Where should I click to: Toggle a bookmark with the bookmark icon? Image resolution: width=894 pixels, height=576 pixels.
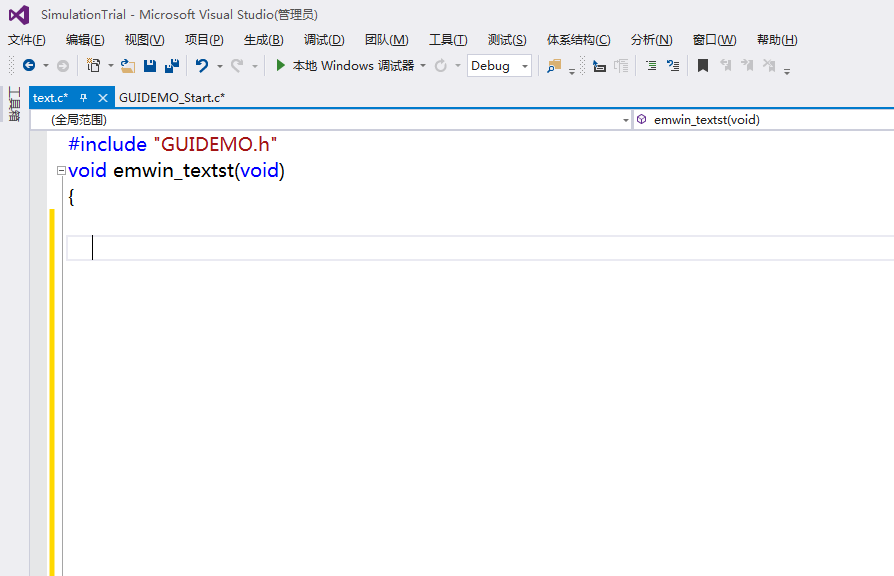(703, 66)
